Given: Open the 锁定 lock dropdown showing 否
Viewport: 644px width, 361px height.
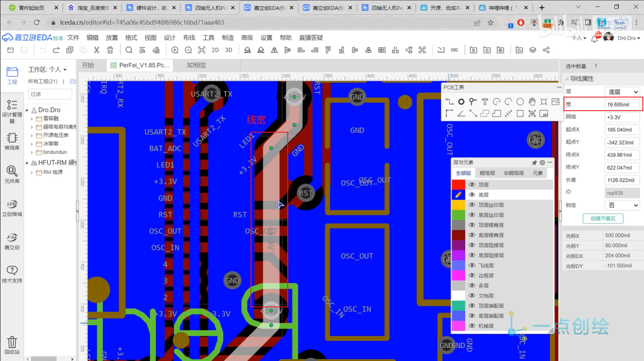Looking at the screenshot, I should 622,205.
